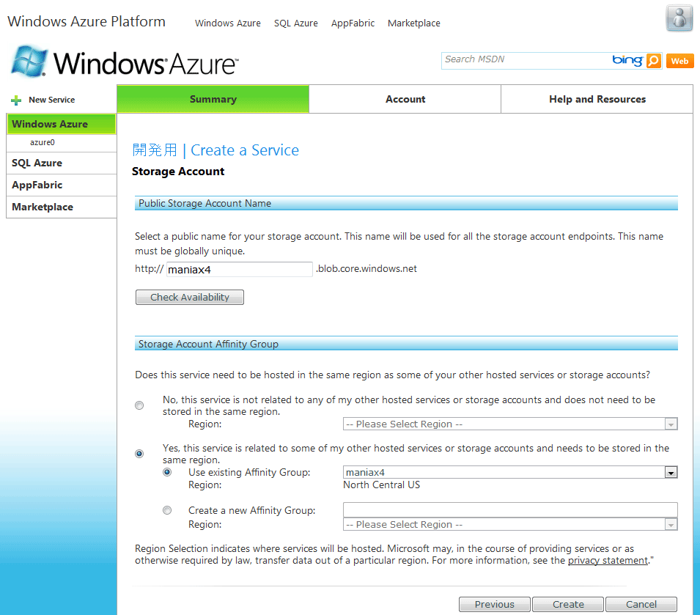Open the maniax4 affinity group dropdown
Image resolution: width=700 pixels, height=615 pixels.
(510, 472)
